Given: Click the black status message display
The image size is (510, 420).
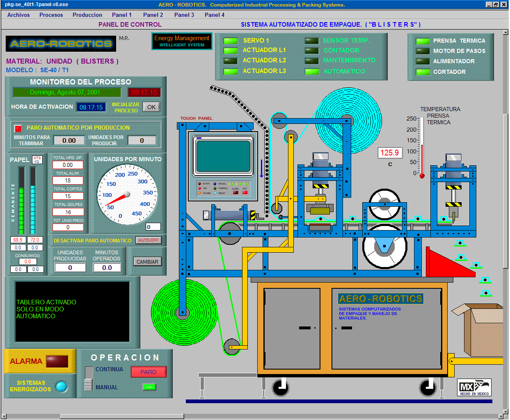Looking at the screenshot, I should tap(72, 312).
